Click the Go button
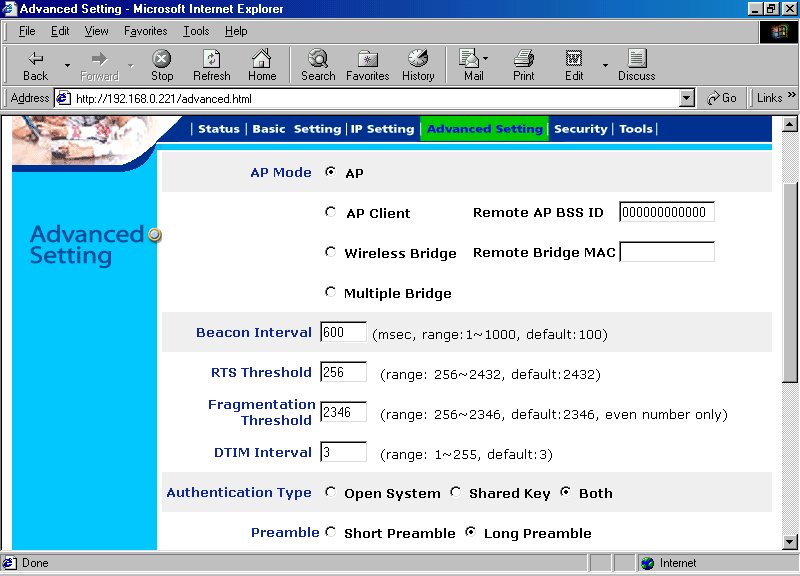Viewport: 800px width, 576px height. pos(721,98)
